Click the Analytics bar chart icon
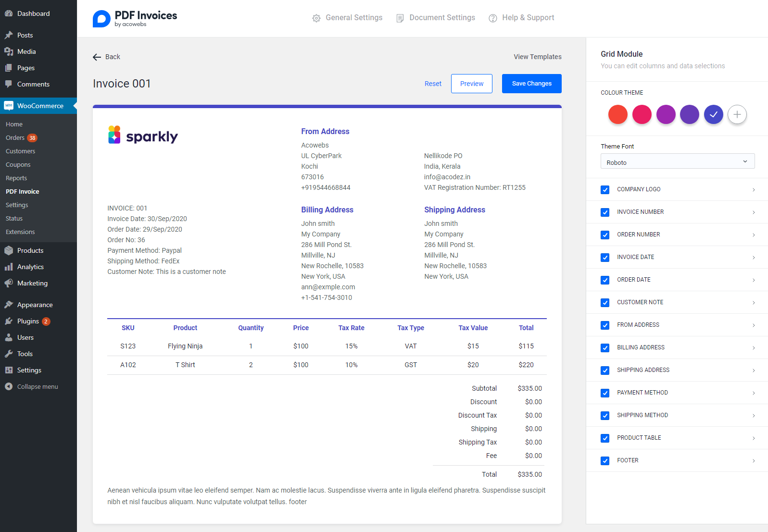The image size is (768, 532). pos(9,267)
